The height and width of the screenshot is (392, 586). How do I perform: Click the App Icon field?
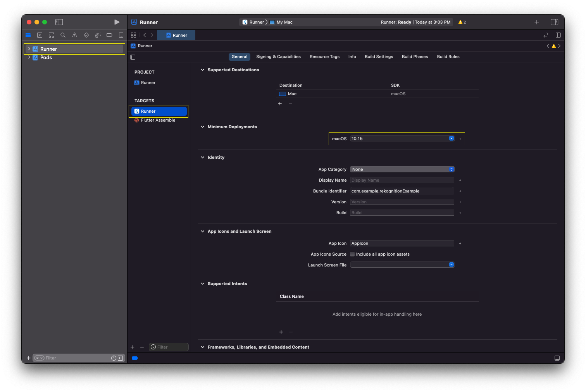pos(402,243)
